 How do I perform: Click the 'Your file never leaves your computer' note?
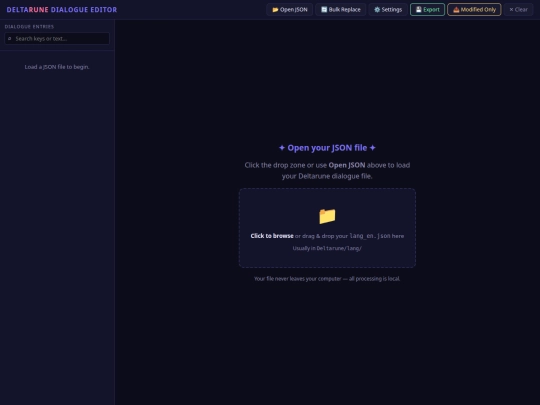tap(327, 279)
